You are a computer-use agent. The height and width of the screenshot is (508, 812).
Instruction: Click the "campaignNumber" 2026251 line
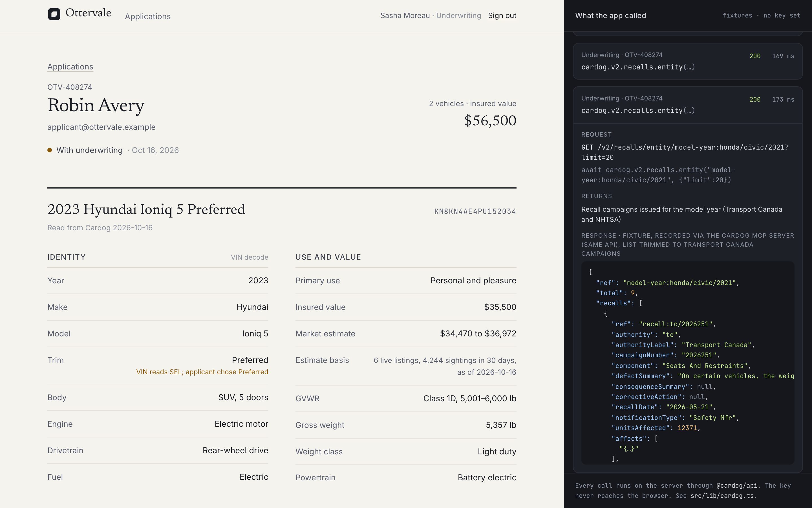click(665, 355)
